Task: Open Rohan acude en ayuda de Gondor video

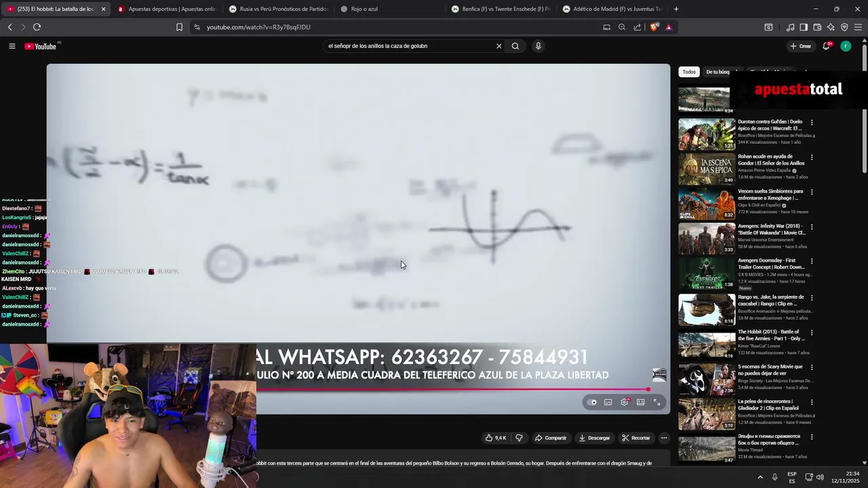Action: point(707,169)
